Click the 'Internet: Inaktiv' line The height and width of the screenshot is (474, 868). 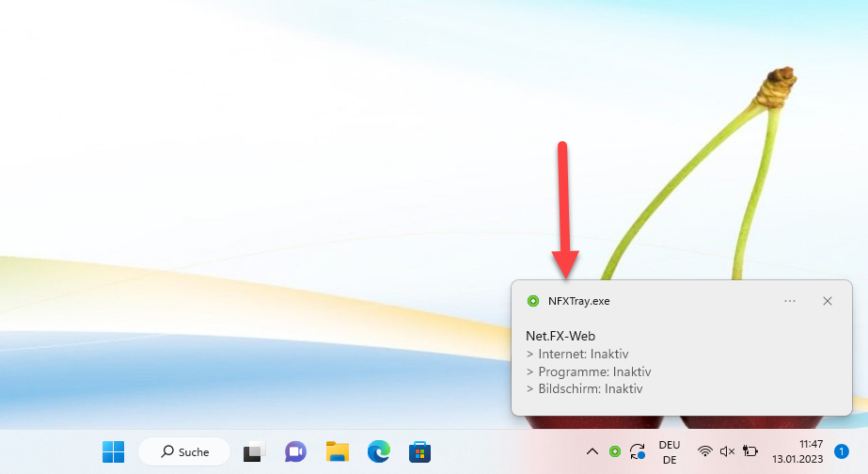(x=577, y=354)
